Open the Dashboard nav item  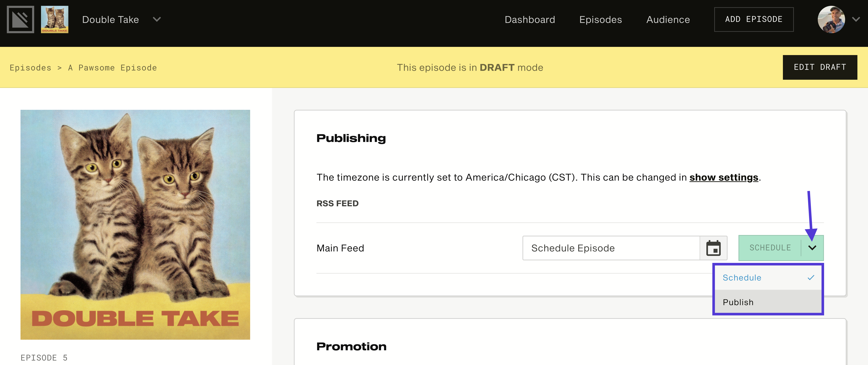click(530, 19)
